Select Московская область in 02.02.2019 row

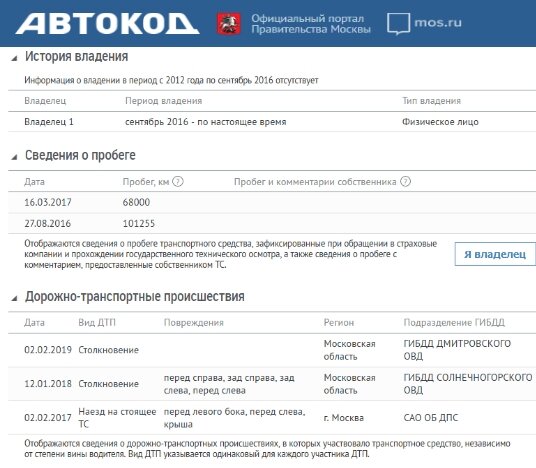(349, 350)
